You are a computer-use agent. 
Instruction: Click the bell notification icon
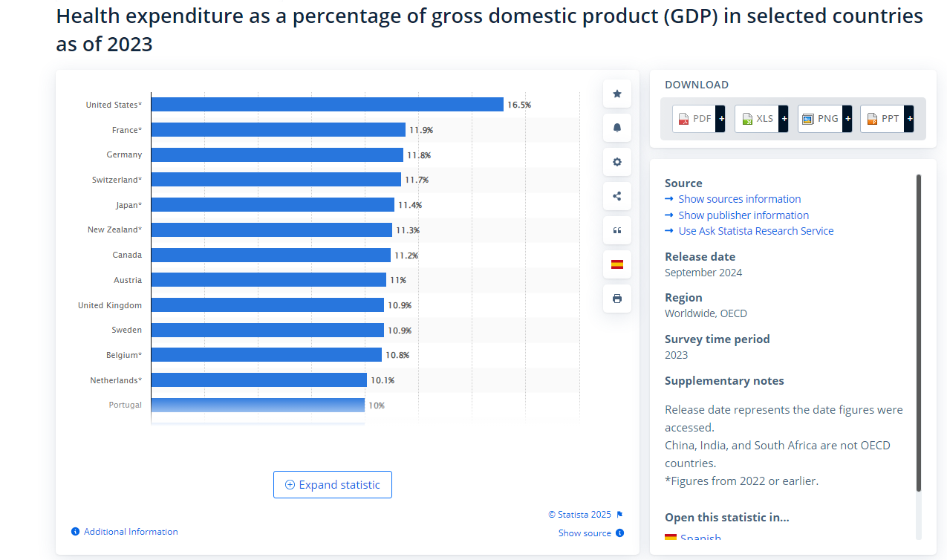point(616,128)
